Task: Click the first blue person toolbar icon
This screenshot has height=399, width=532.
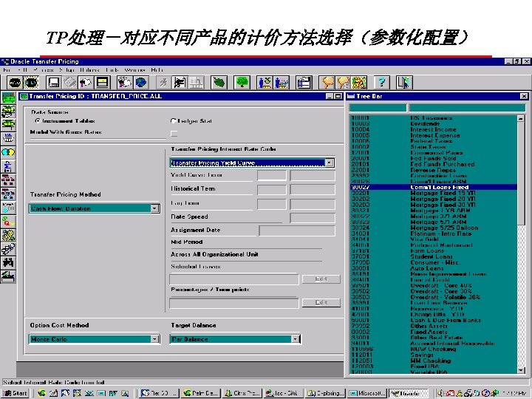Action: (x=265, y=83)
